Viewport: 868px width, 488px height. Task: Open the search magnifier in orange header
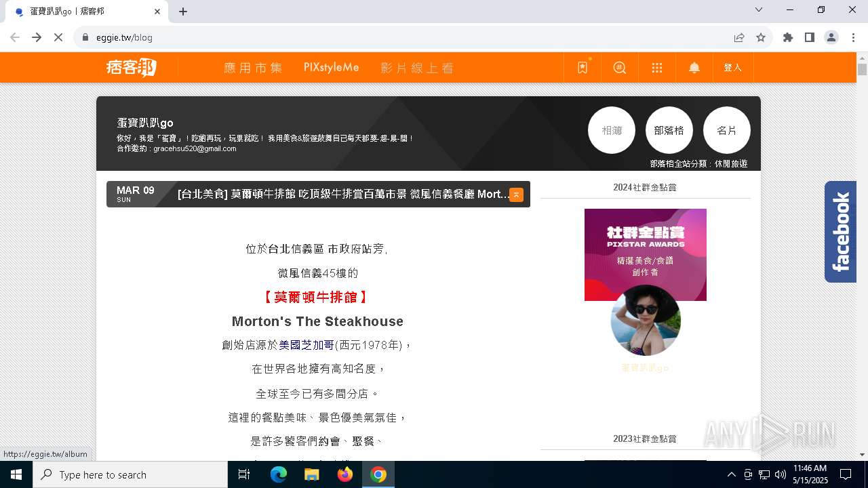[620, 67]
